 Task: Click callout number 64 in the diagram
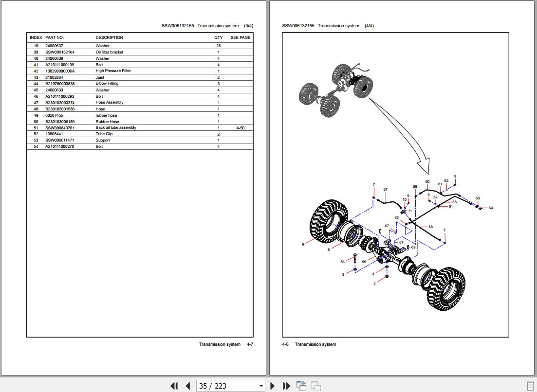coord(490,208)
